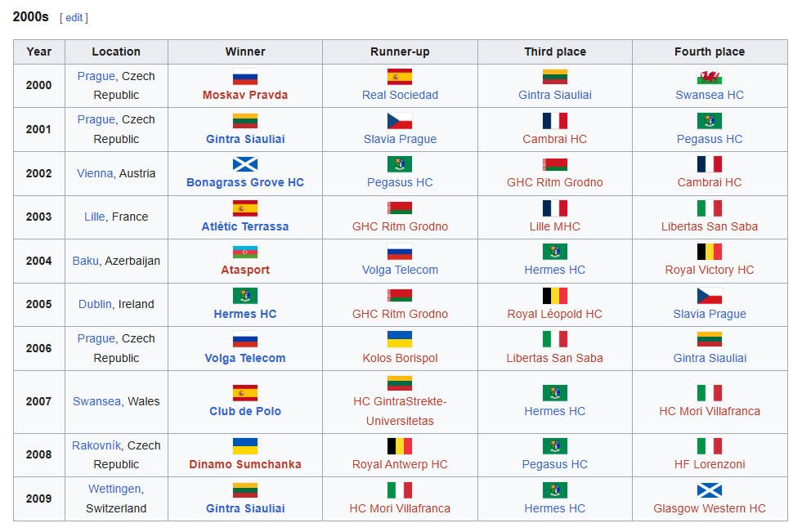Click the Spanish flag above Real Sociedad

[400, 77]
